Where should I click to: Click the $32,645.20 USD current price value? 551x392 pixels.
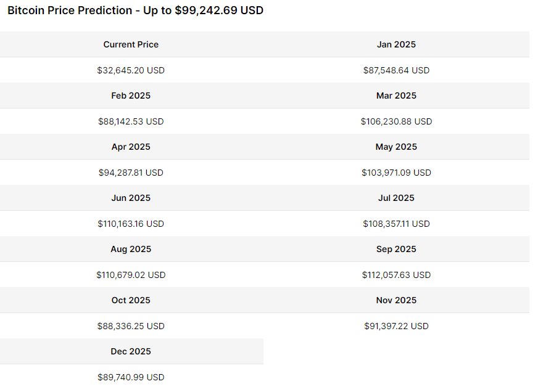pyautogui.click(x=131, y=70)
